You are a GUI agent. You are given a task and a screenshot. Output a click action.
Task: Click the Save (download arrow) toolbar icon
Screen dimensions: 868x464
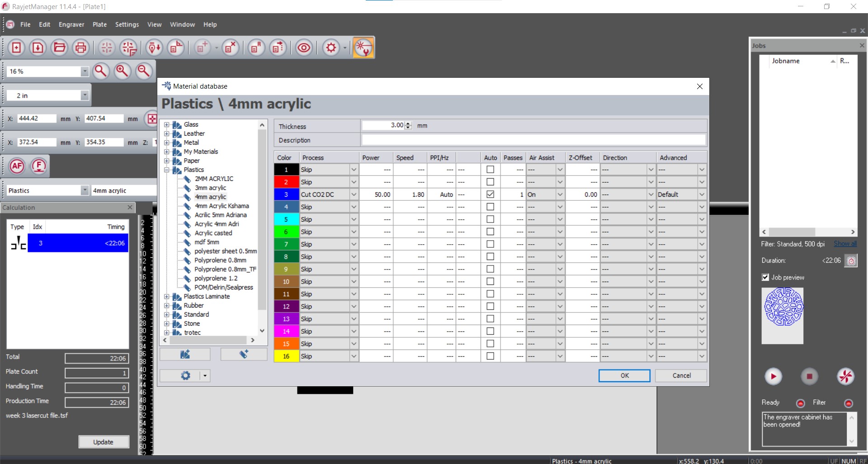tap(38, 47)
